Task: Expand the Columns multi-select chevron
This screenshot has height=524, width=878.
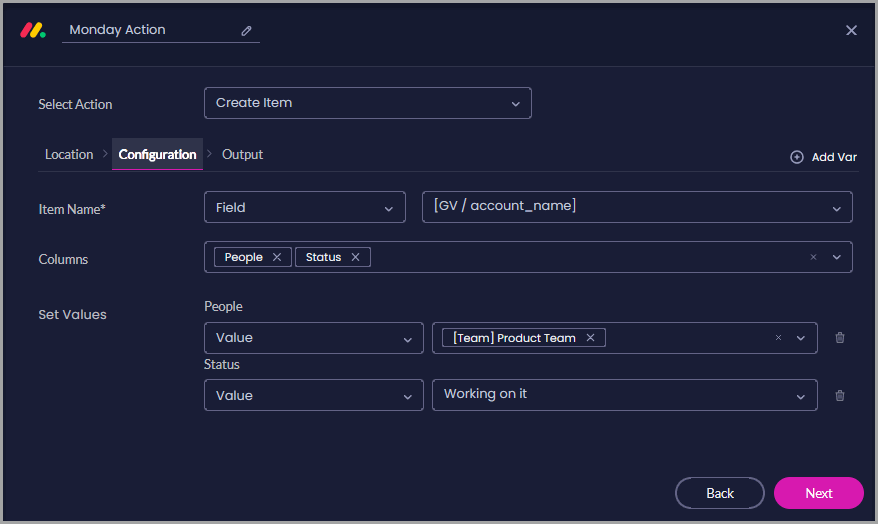Action: (836, 257)
